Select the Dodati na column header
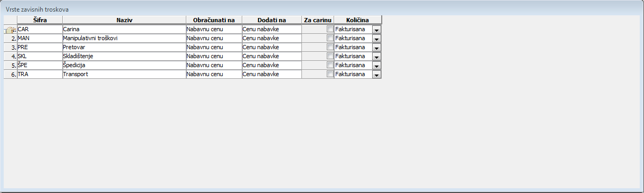This screenshot has width=644, height=193. (272, 20)
